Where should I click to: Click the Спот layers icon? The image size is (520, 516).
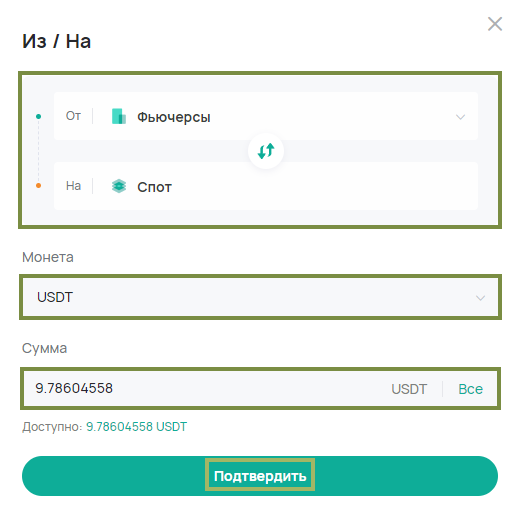[x=119, y=186]
